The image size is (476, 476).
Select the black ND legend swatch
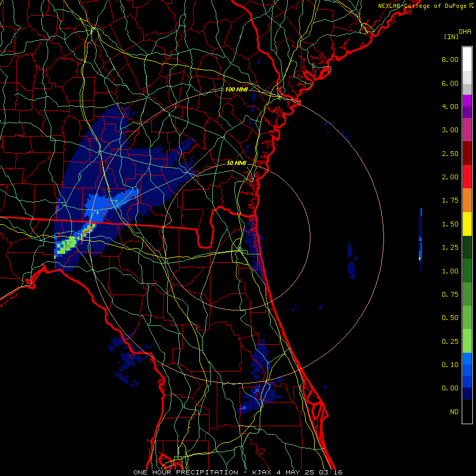click(467, 411)
